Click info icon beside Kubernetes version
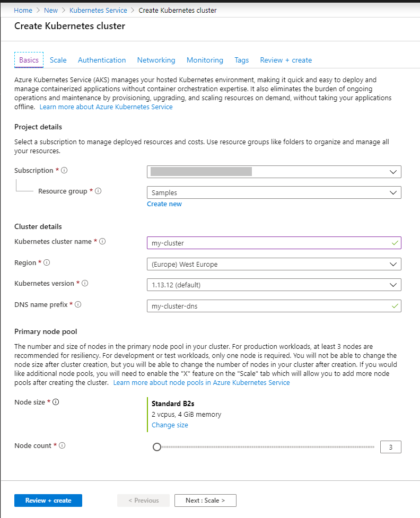Viewport: 420px width, 518px height. point(85,283)
